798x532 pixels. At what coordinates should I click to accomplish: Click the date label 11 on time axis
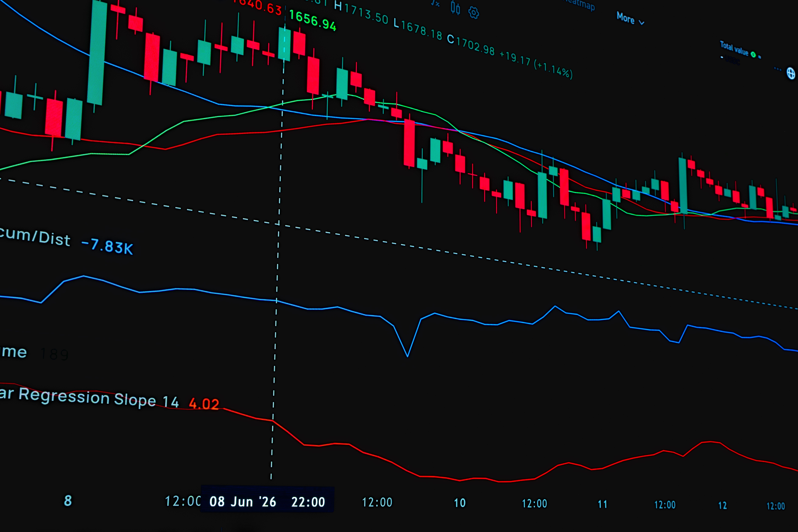coord(603,504)
